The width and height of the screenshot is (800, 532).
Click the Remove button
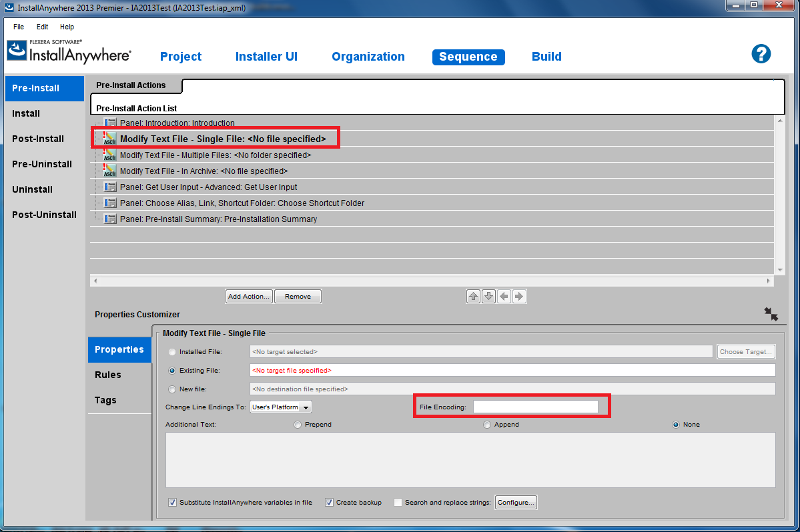pos(298,297)
